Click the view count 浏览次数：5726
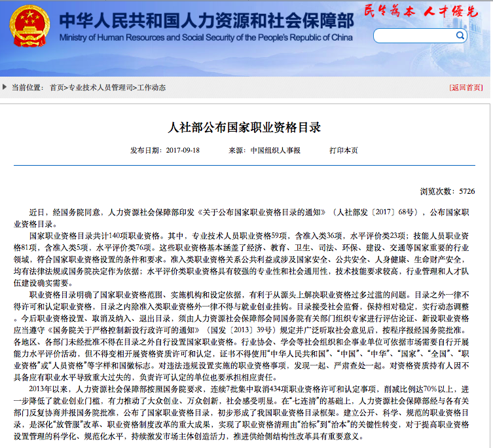This screenshot has width=493, height=448. click(447, 191)
